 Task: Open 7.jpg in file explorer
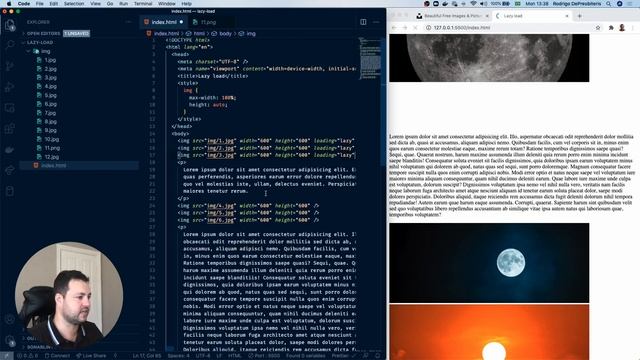50,113
